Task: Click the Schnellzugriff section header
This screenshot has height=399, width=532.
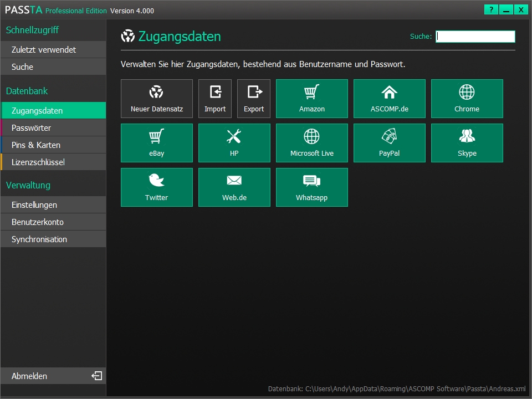Action: (32, 30)
